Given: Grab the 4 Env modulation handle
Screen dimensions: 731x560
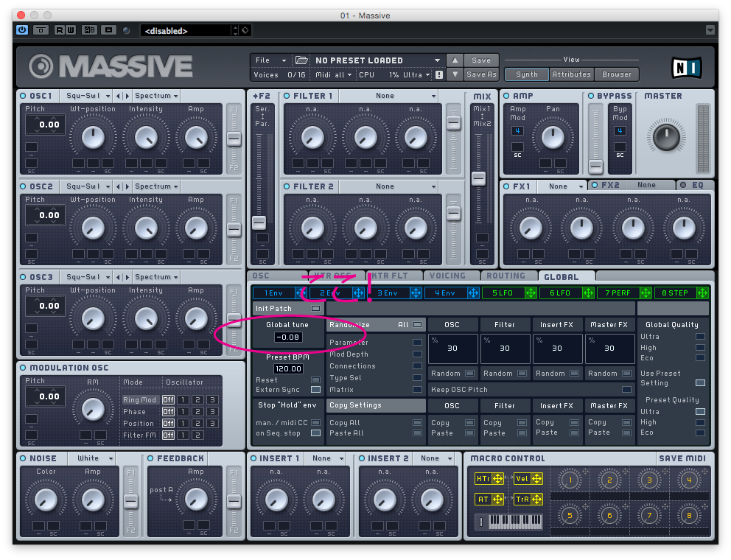Looking at the screenshot, I should [473, 293].
